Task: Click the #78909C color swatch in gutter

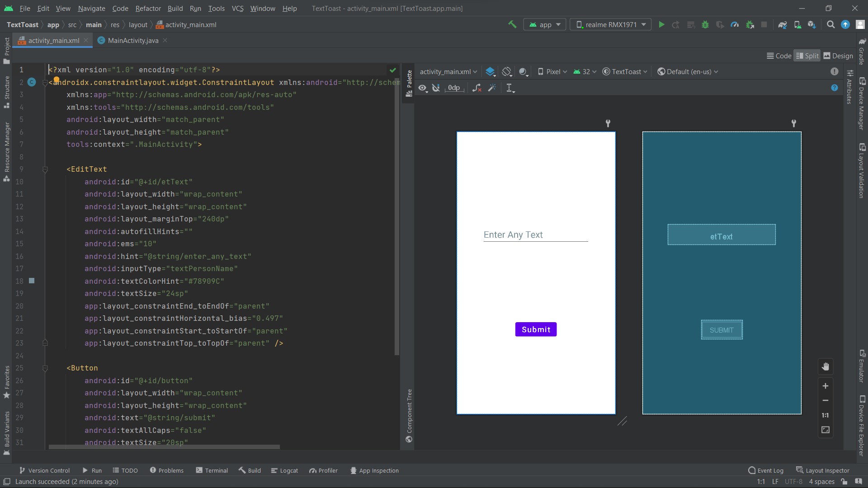Action: tap(32, 281)
